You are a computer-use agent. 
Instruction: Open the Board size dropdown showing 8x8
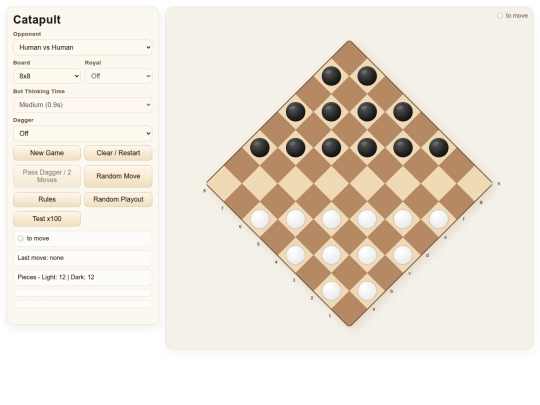tap(47, 76)
